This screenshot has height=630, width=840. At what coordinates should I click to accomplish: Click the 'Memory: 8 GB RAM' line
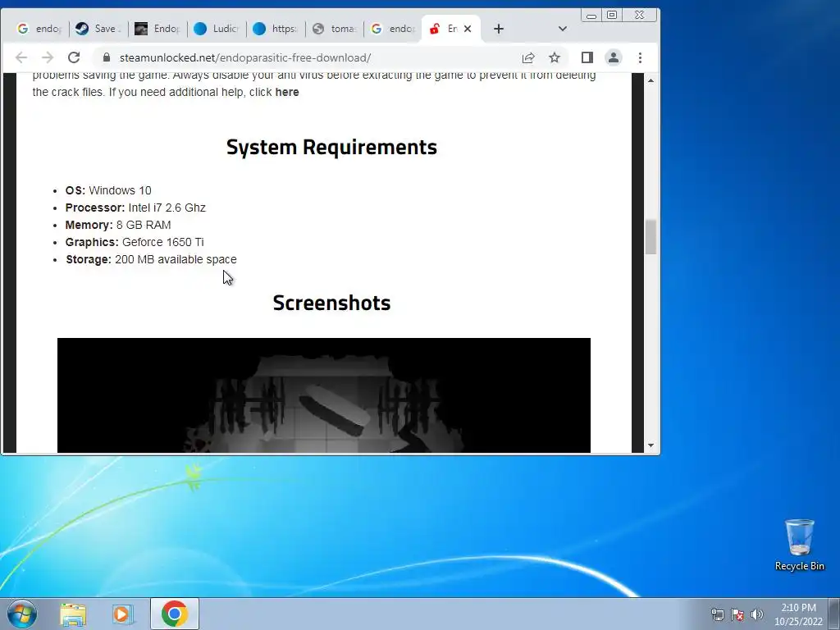click(x=118, y=225)
